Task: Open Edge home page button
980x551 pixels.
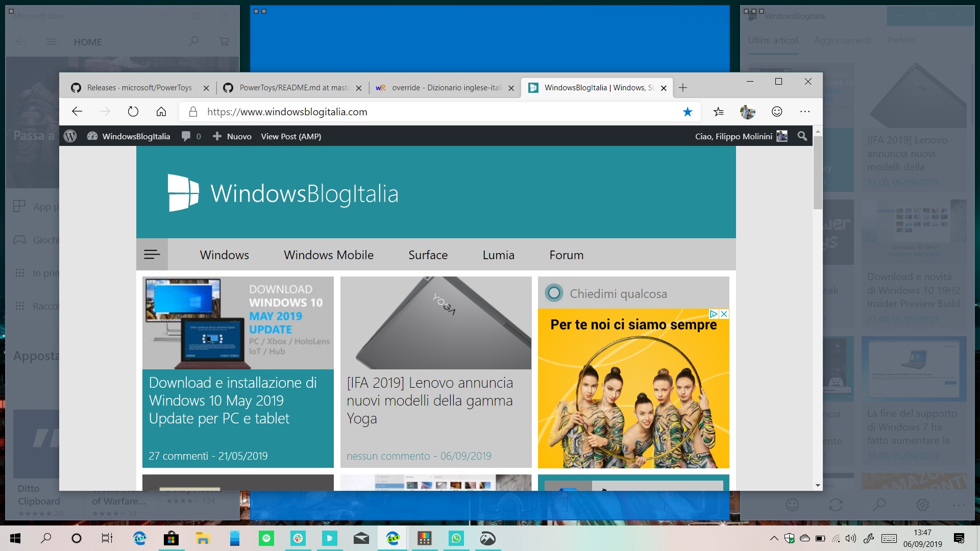Action: (x=161, y=112)
